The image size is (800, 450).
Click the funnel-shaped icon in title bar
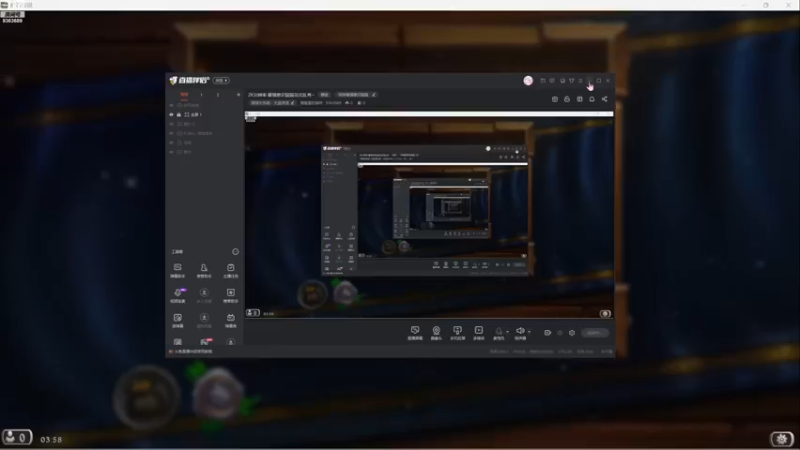click(572, 81)
